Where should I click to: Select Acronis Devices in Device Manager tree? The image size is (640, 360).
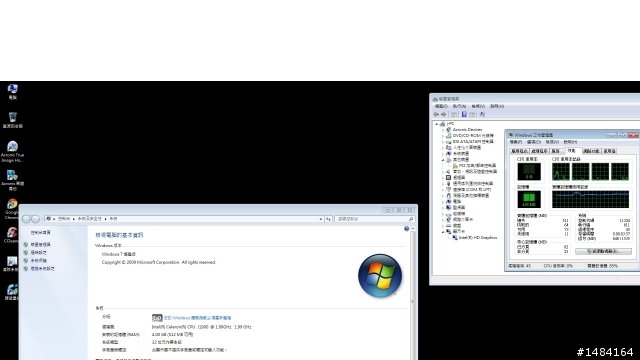pos(467,129)
